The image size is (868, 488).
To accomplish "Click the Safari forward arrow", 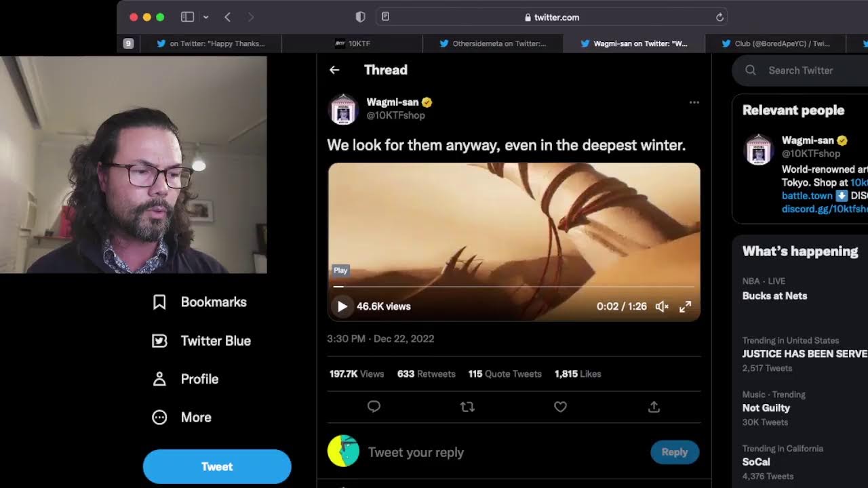I will (x=251, y=17).
